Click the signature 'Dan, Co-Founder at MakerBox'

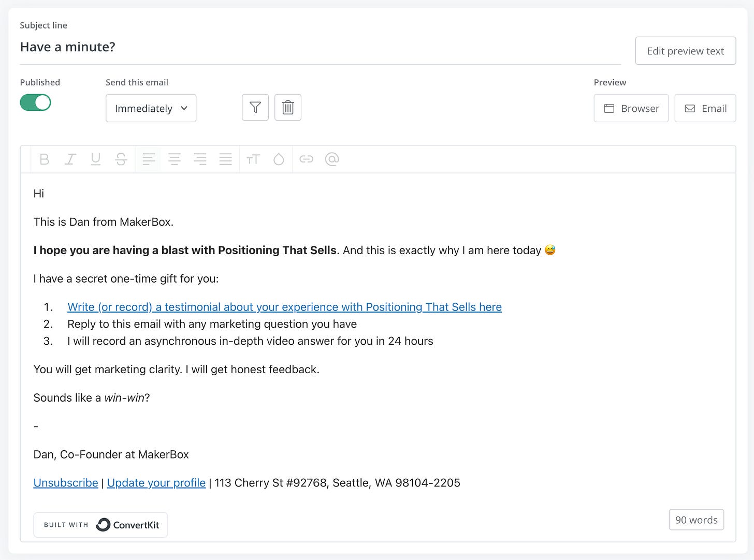coord(111,454)
